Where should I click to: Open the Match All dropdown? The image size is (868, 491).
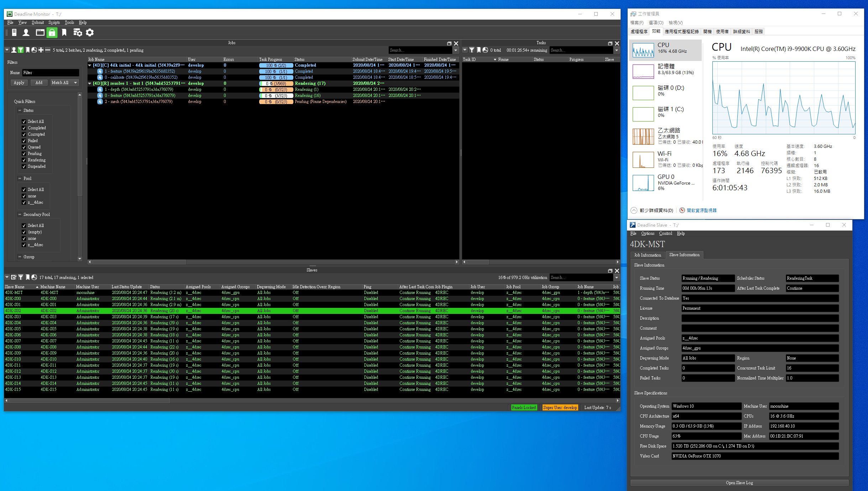(x=64, y=82)
